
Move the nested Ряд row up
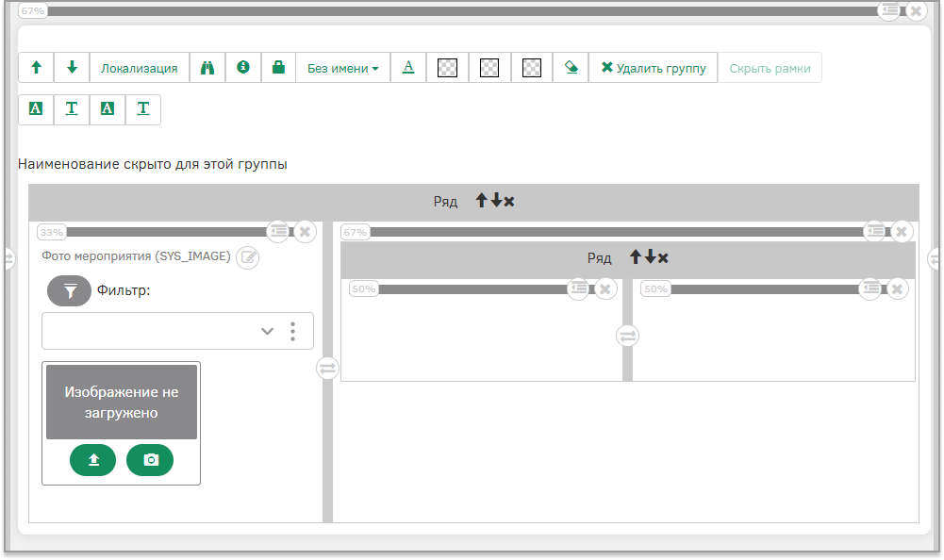(x=636, y=257)
